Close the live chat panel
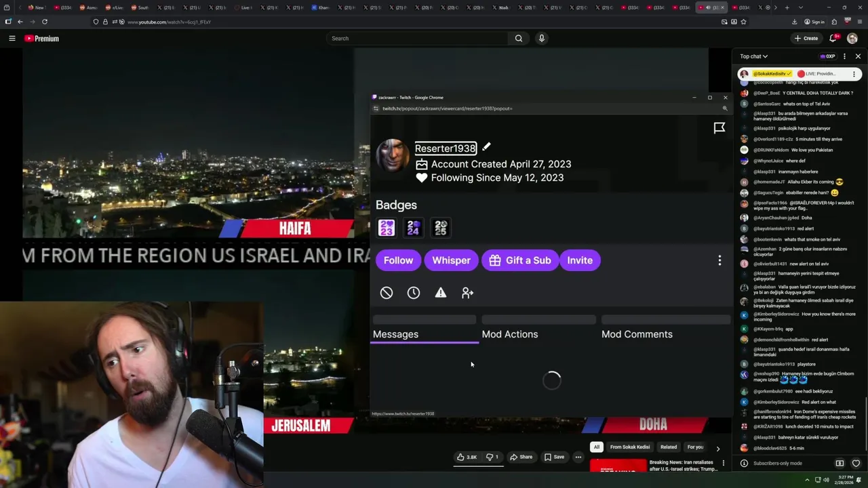The image size is (868, 488). pos(858,56)
